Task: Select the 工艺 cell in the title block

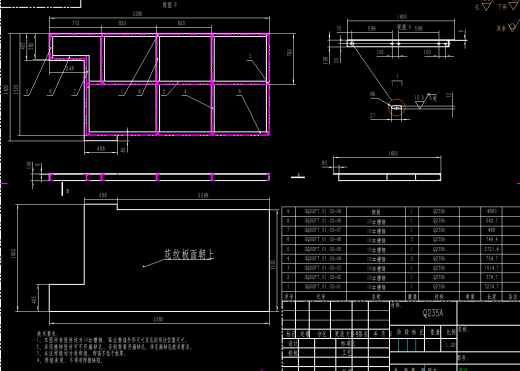Action: 347,353
